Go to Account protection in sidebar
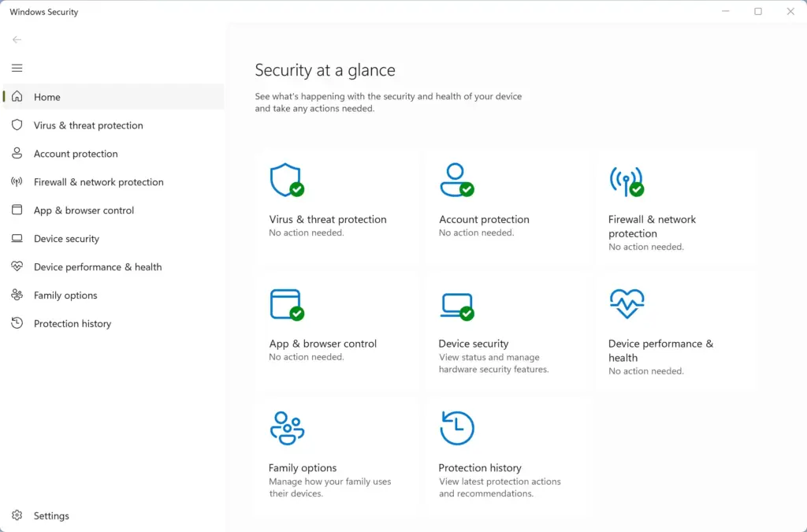Viewport: 807px width, 532px height. [113, 154]
